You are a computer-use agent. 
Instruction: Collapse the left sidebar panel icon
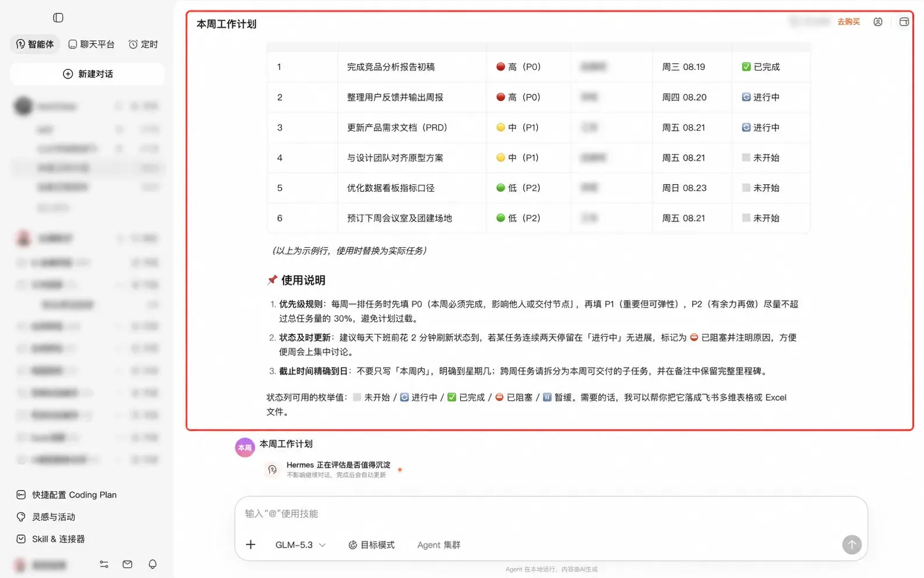(58, 17)
